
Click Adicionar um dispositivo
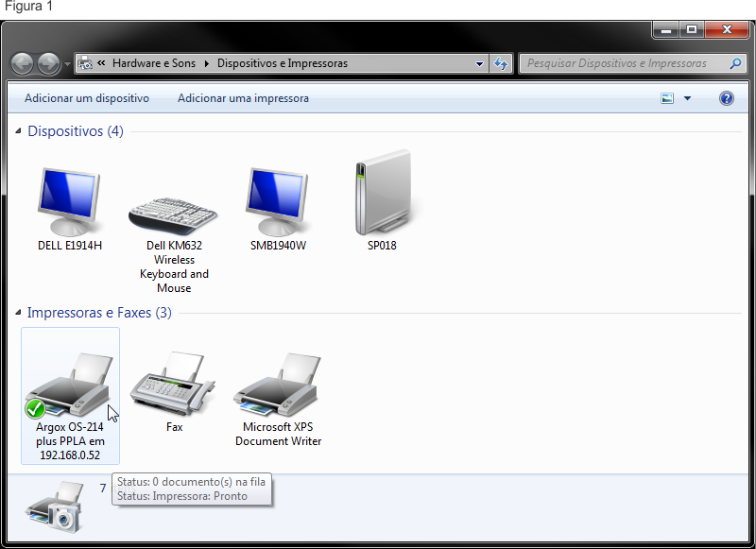pos(87,98)
